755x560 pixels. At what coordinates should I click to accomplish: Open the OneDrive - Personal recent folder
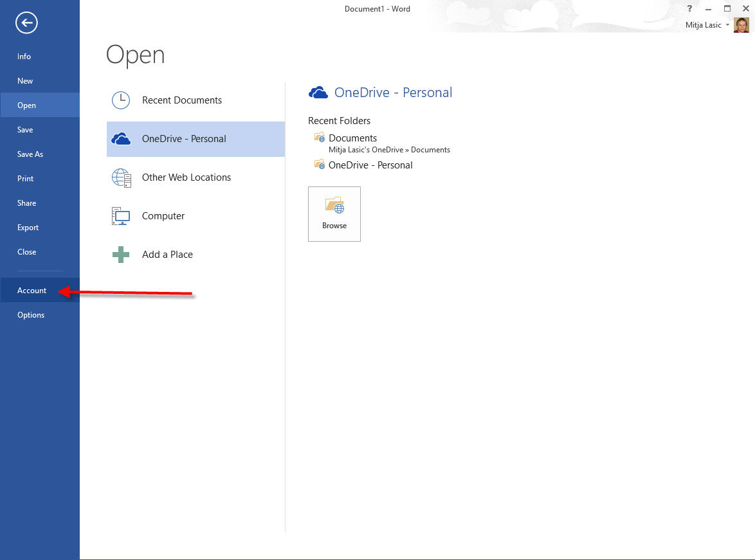(370, 165)
